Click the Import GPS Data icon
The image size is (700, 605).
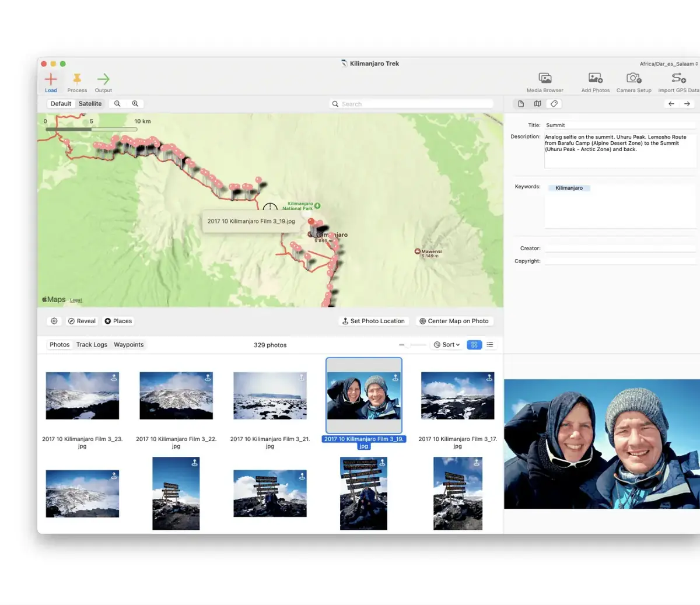(678, 81)
